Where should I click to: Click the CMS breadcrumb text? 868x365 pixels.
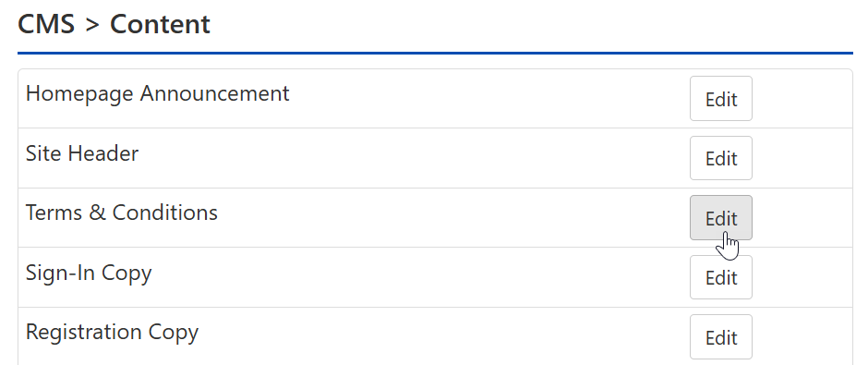[46, 24]
